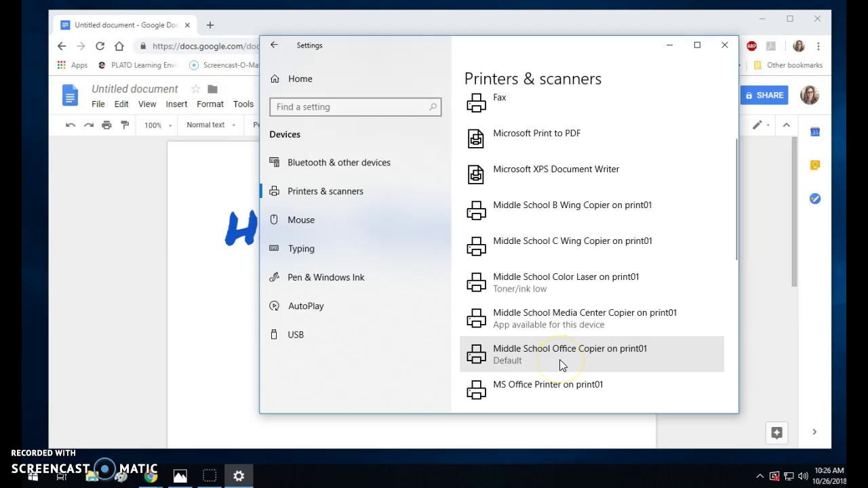Click the Untitled document title

click(134, 89)
